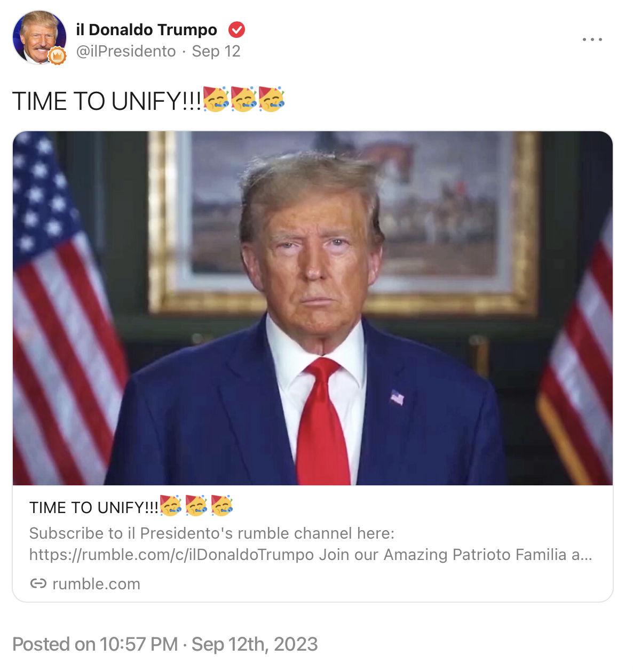
Task: Open the rumble.com domain label
Action: (96, 584)
